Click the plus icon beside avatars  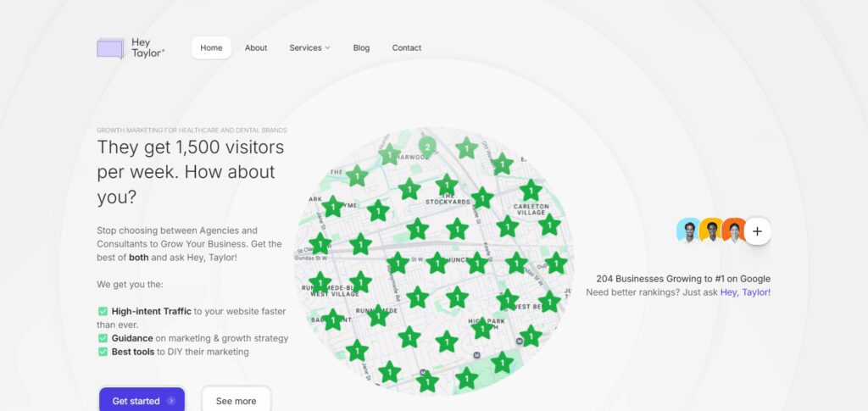757,231
